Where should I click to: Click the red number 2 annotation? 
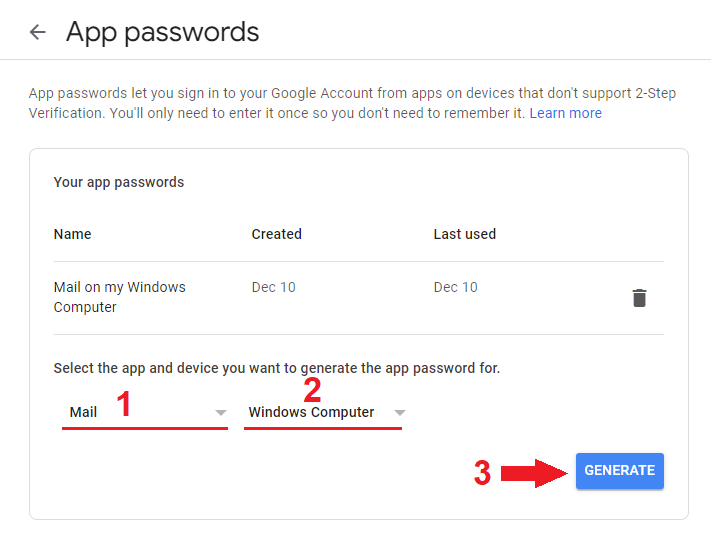(x=312, y=390)
